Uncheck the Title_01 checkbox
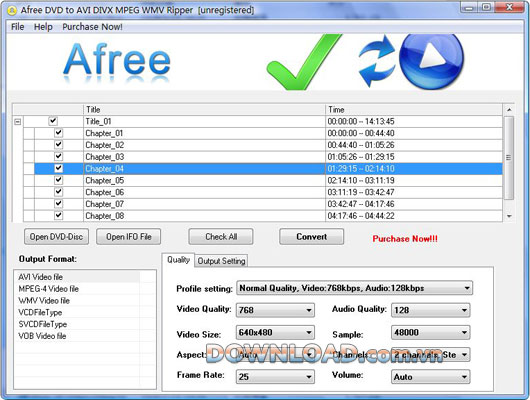Image resolution: width=530 pixels, height=400 pixels. coord(53,121)
